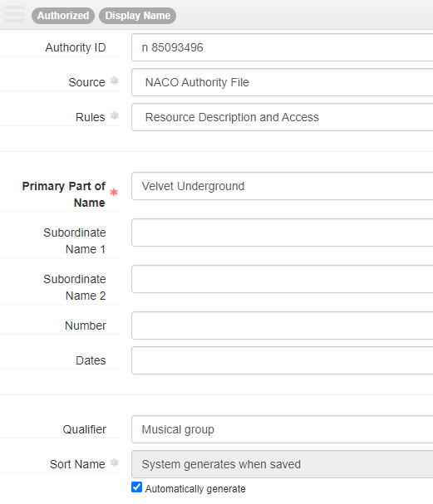Click the Display Name badge
The height and width of the screenshot is (504, 433).
138,16
